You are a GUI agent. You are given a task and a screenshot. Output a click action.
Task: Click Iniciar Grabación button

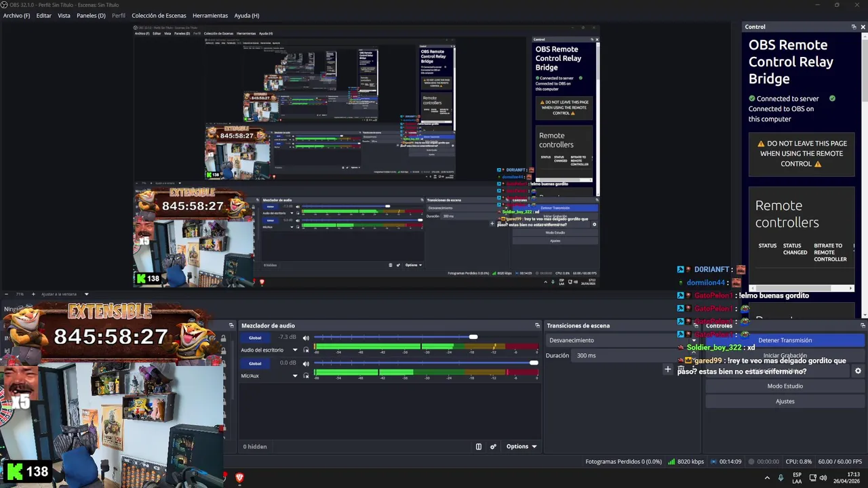[x=785, y=356]
